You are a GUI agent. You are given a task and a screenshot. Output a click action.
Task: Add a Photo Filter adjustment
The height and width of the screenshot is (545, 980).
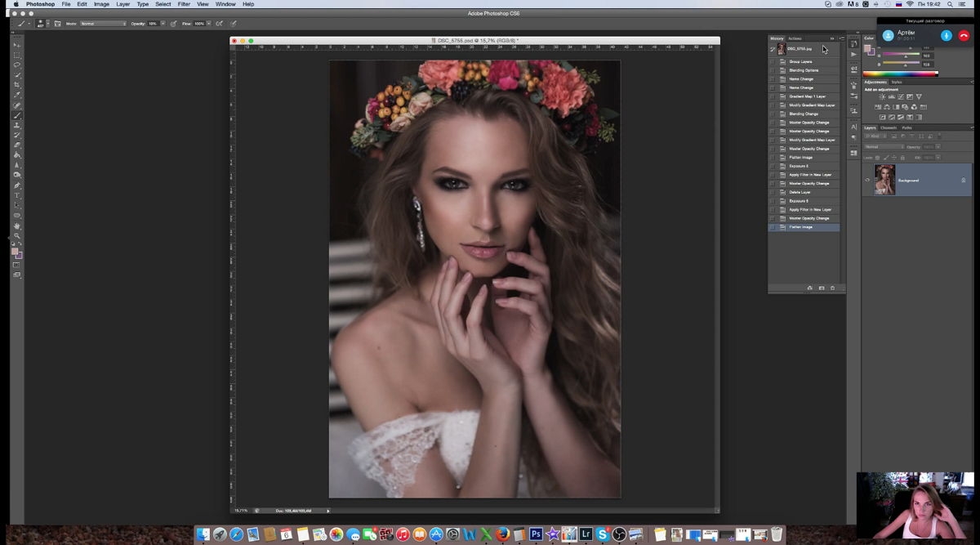click(x=905, y=107)
